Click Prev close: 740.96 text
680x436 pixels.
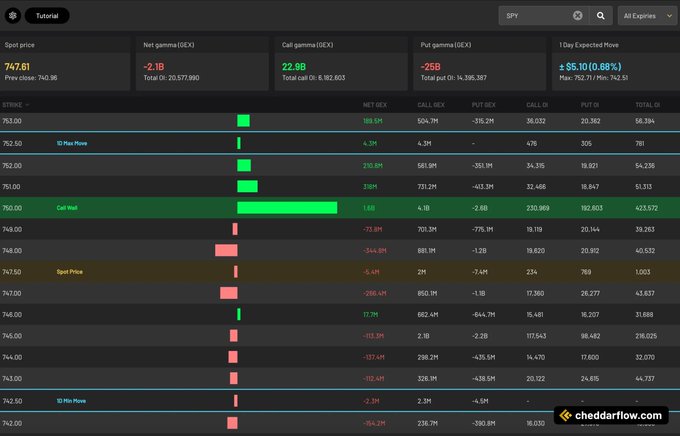pyautogui.click(x=31, y=78)
